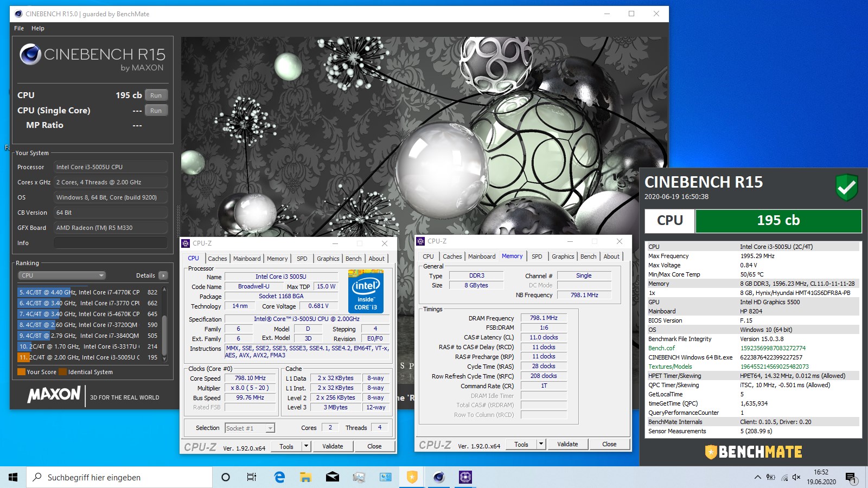Open Wi-Fi network tray icon
Image resolution: width=868 pixels, height=488 pixels.
click(784, 477)
